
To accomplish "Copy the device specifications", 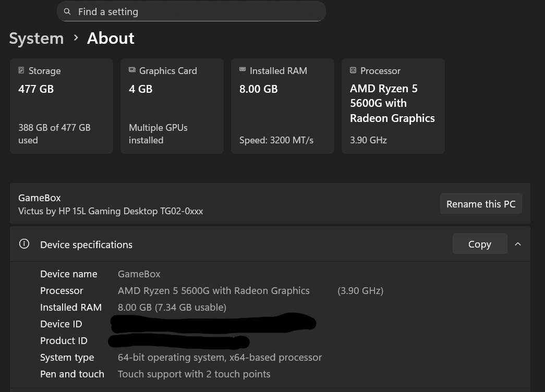I will tap(480, 244).
